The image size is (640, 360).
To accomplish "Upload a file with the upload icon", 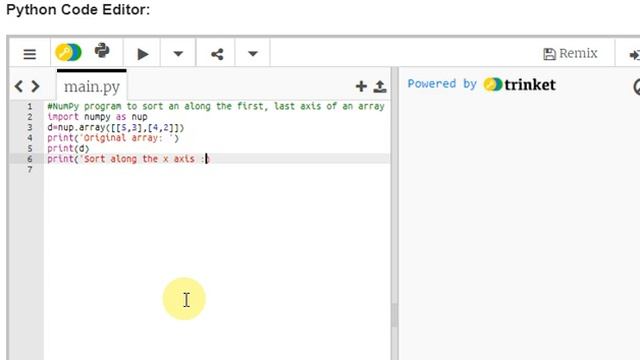I will (380, 86).
